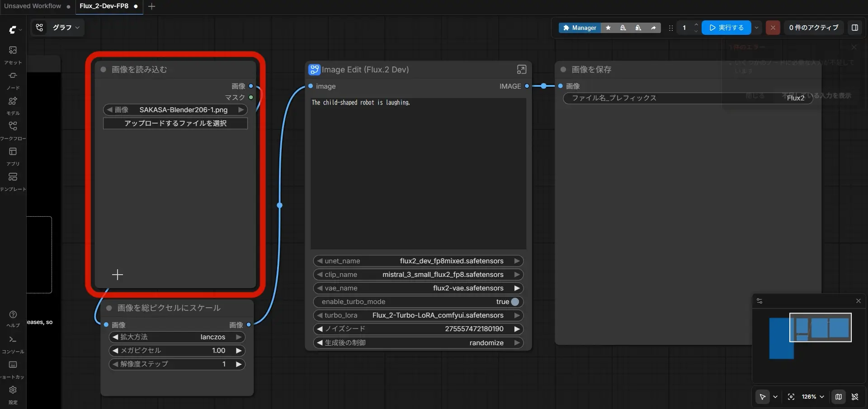Toggle enable_turbo_mode switch
The width and height of the screenshot is (868, 409).
point(515,302)
